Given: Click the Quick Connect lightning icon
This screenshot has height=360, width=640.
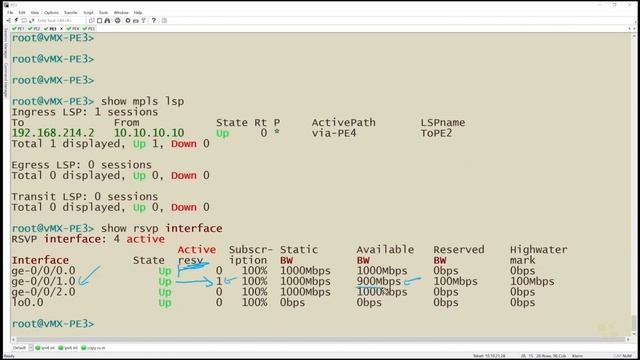Looking at the screenshot, I should [x=16, y=20].
